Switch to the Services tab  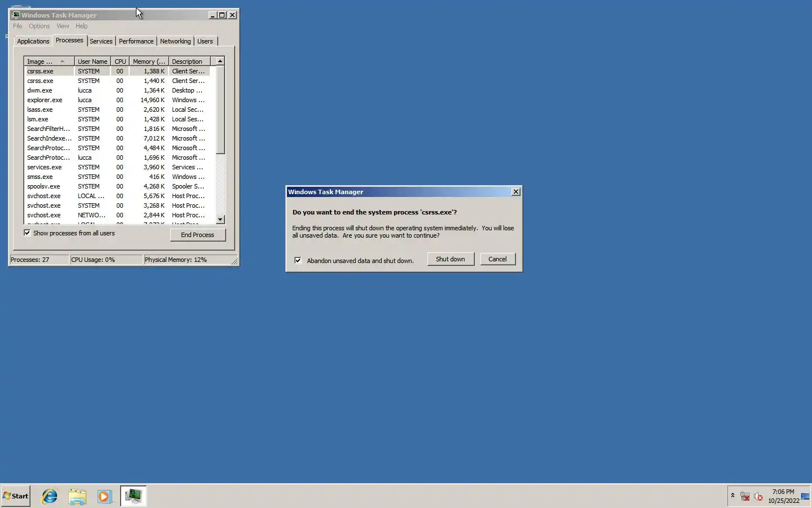point(101,41)
